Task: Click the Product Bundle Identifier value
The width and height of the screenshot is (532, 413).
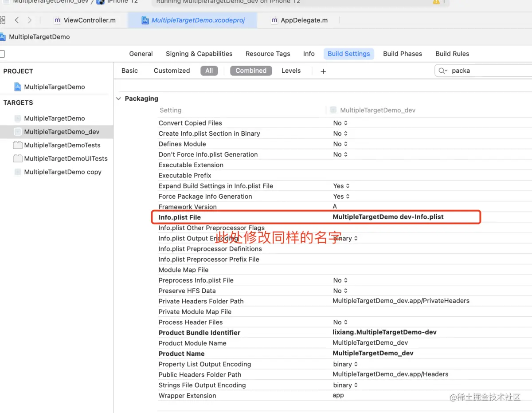Action: (384, 332)
